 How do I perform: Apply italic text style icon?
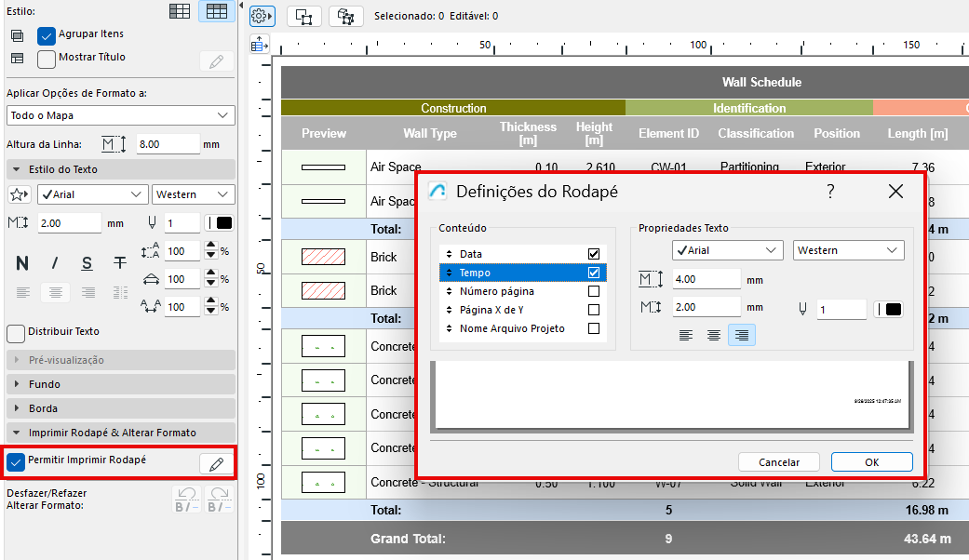coord(55,263)
